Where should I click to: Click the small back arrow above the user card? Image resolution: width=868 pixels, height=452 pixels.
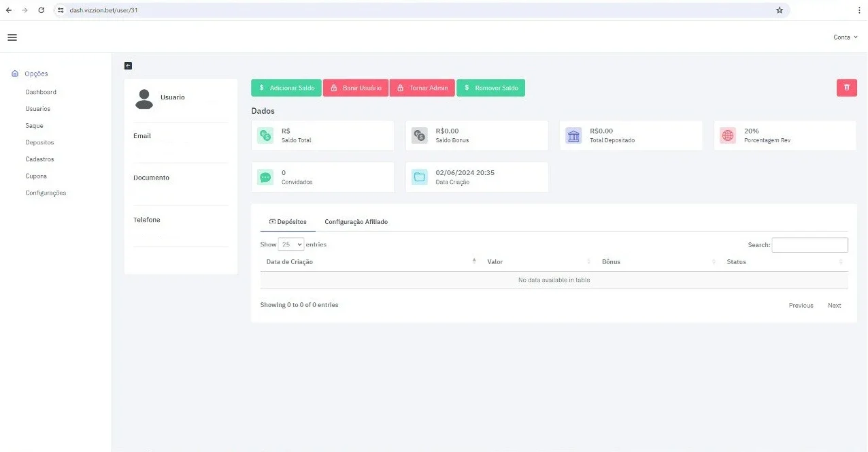click(x=128, y=65)
